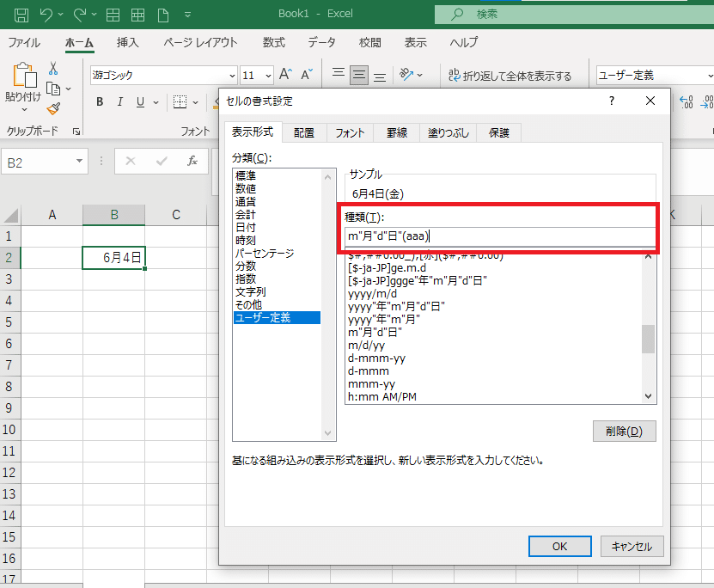Viewport: 714px width, 588px height.
Task: Click inside the 種類 format input field
Action: click(498, 236)
